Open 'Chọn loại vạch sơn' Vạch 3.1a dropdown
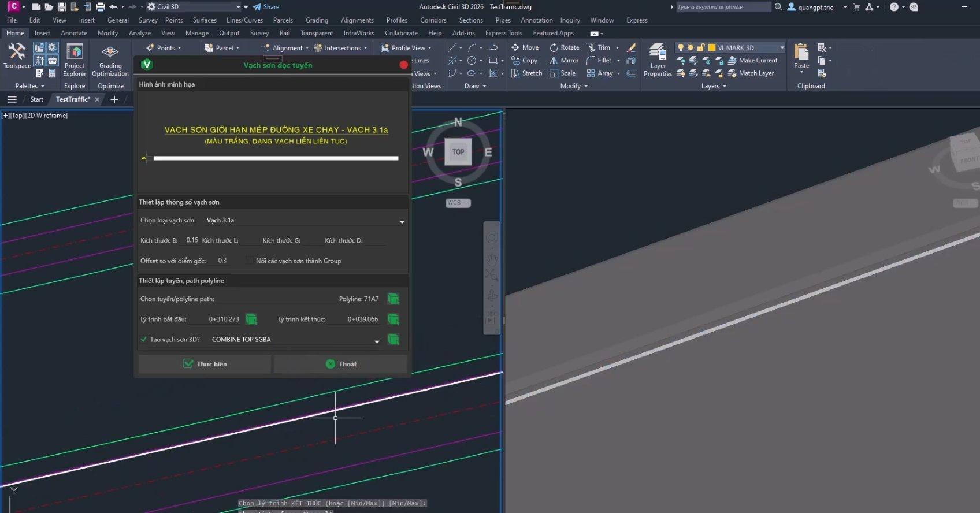Screen dimensions: 980x513 click(x=305, y=220)
